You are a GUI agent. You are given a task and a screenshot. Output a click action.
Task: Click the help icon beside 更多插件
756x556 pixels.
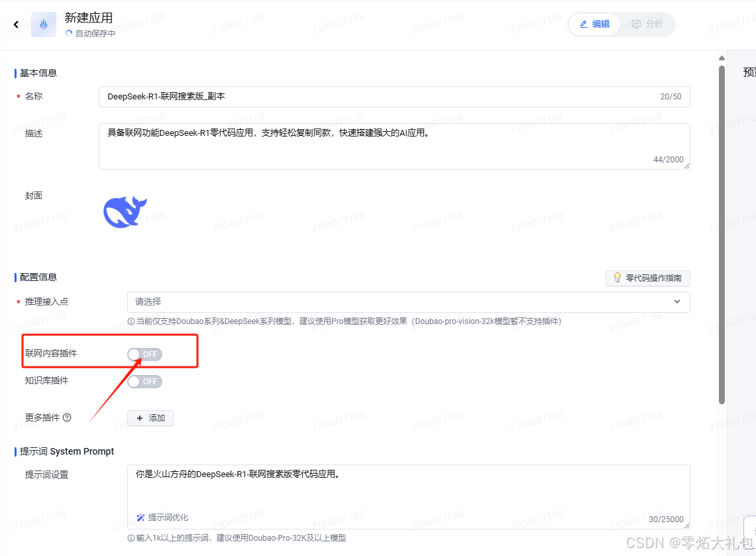coord(67,417)
